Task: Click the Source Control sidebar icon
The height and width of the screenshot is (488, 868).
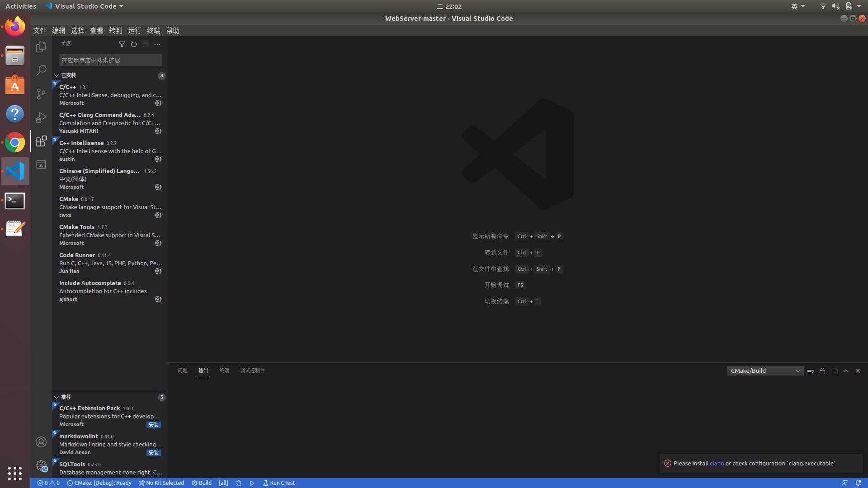Action: point(41,94)
